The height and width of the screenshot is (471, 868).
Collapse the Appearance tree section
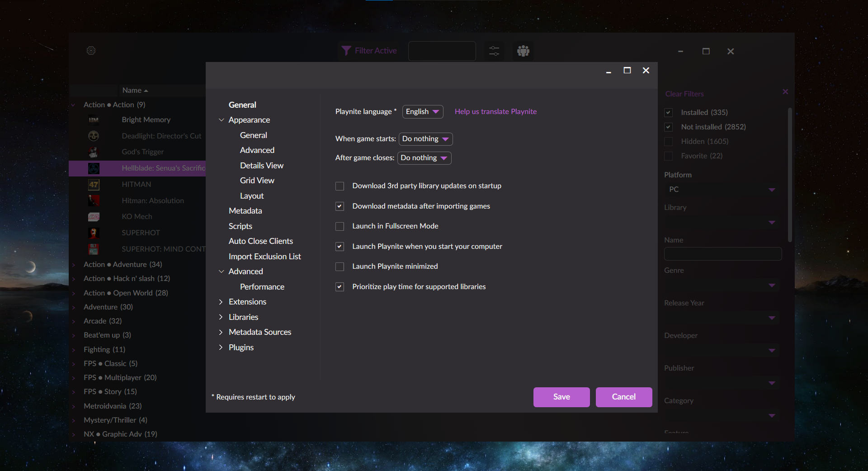[221, 120]
